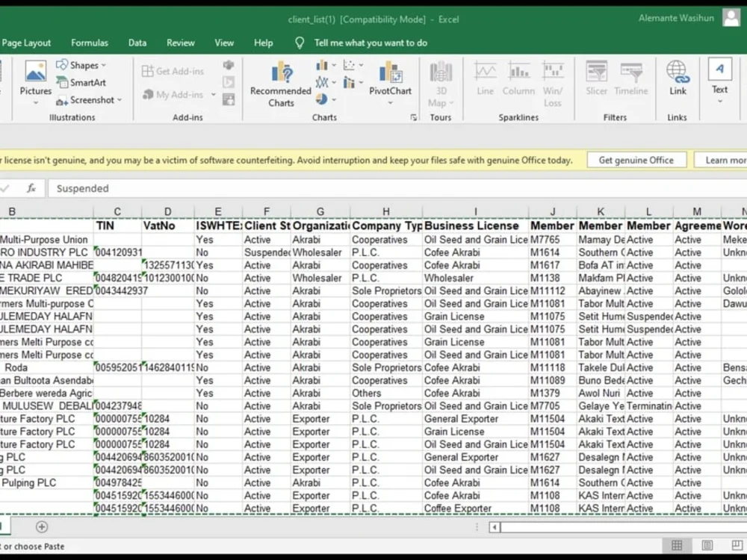This screenshot has width=747, height=560.
Task: Open the Formulas tab
Action: [x=90, y=43]
